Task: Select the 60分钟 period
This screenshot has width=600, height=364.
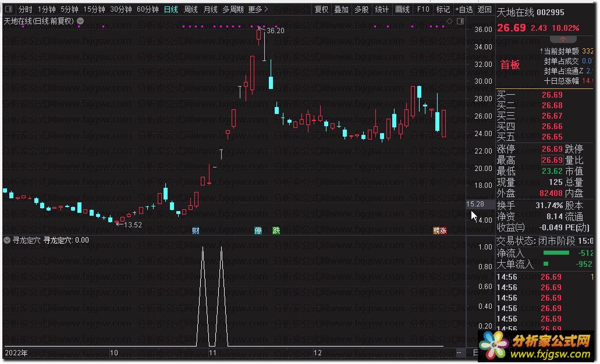Action: [x=147, y=9]
